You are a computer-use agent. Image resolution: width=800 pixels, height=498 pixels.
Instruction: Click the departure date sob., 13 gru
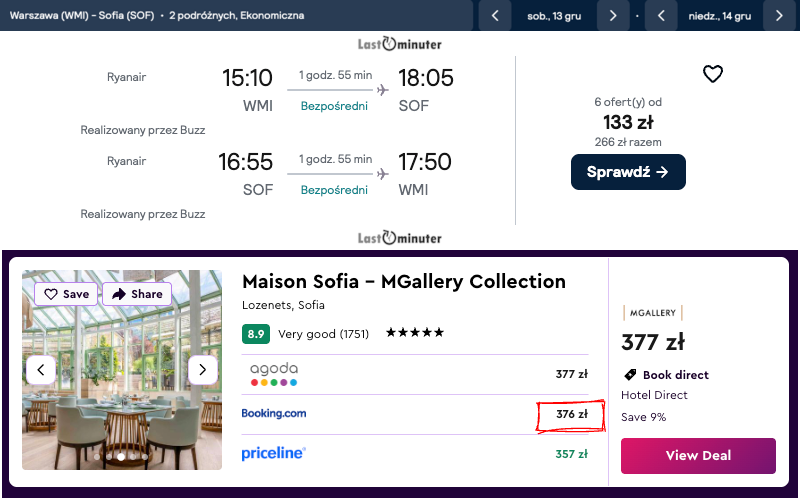click(553, 16)
